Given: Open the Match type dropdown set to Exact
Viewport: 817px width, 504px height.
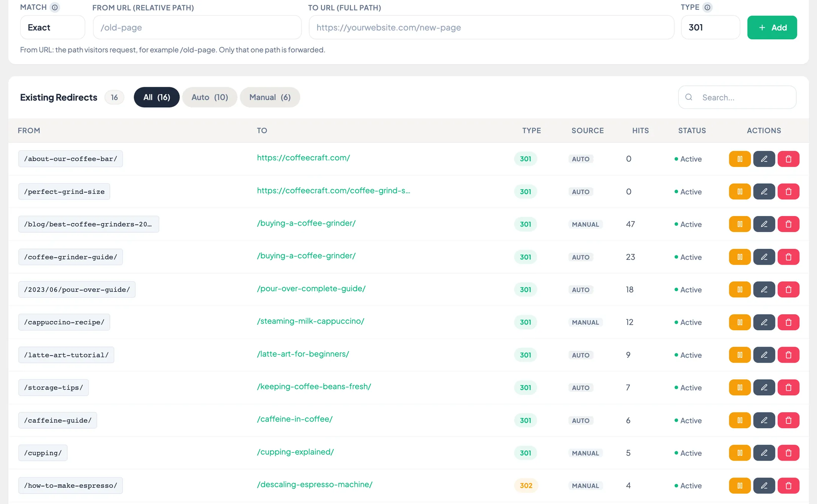Looking at the screenshot, I should 52,27.
